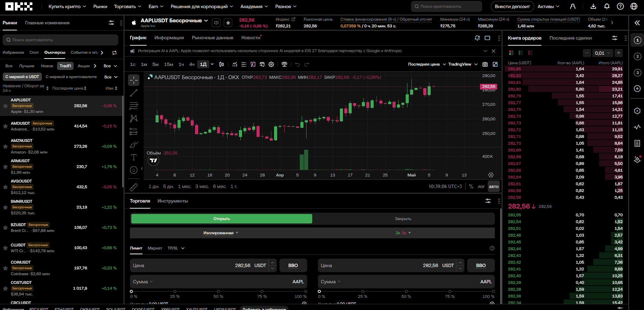644x310 pixels.
Task: Open the user profile icon
Action: (573, 6)
